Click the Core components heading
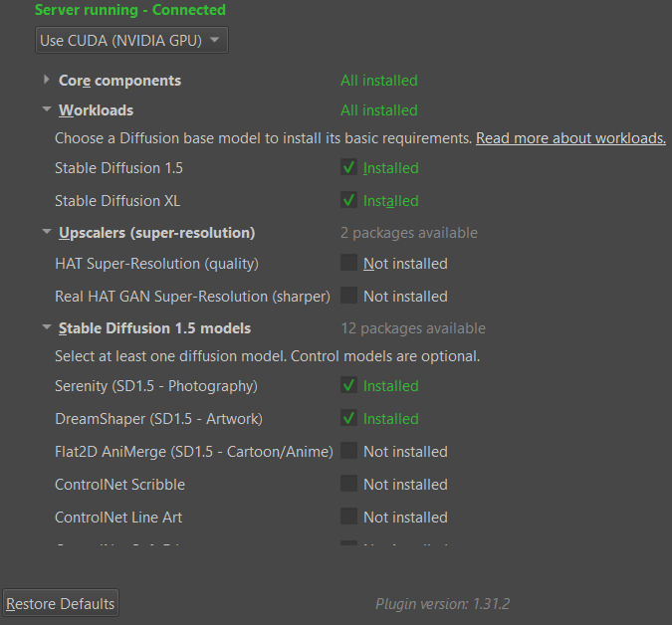This screenshot has height=625, width=672. pyautogui.click(x=119, y=81)
